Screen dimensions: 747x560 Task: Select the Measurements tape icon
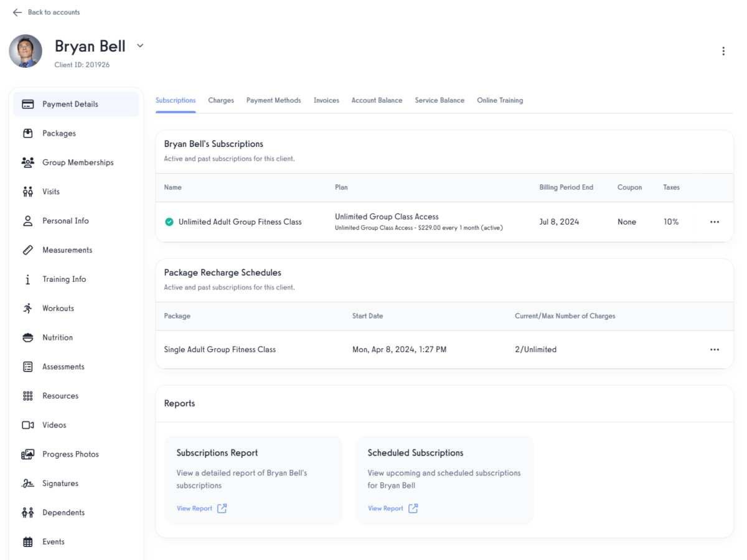[27, 250]
